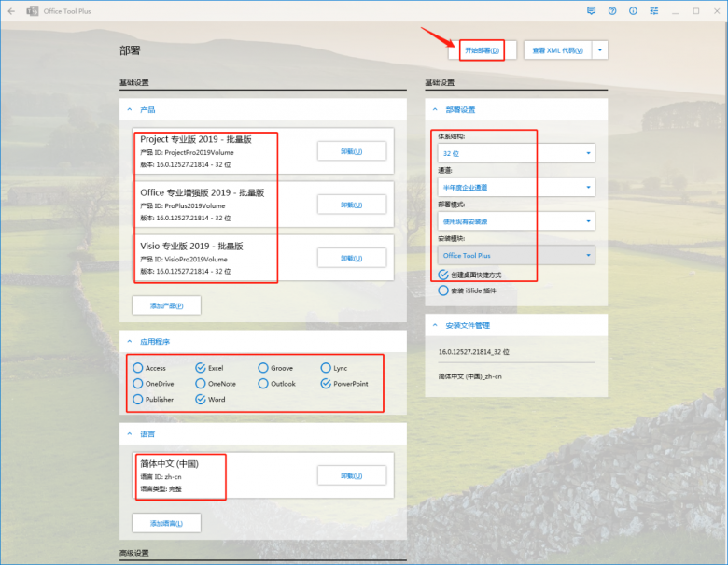Collapse the 应用程序 section

(130, 342)
